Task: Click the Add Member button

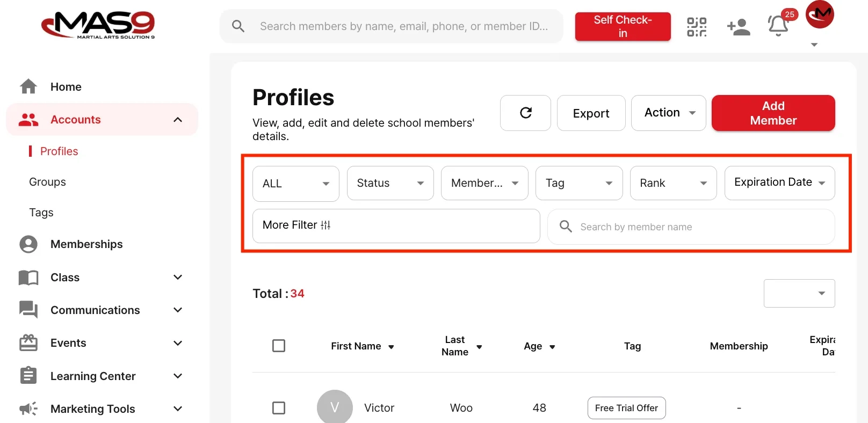Action: 773,113
